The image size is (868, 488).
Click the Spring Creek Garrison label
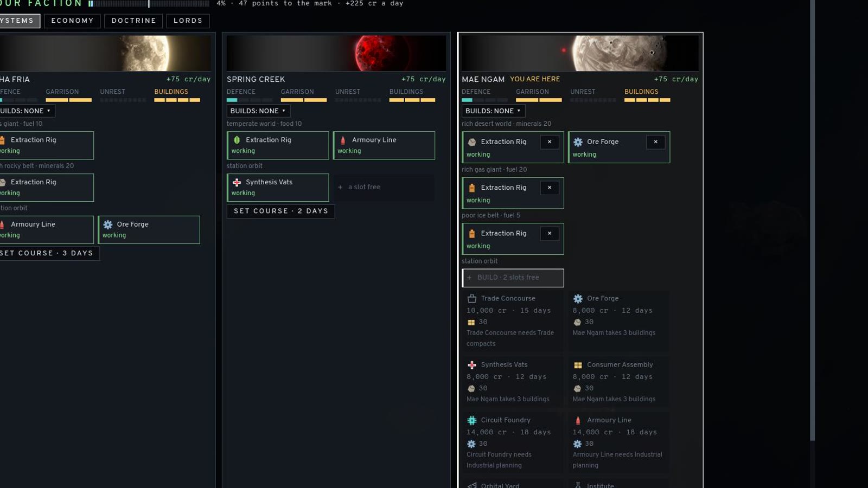point(297,92)
